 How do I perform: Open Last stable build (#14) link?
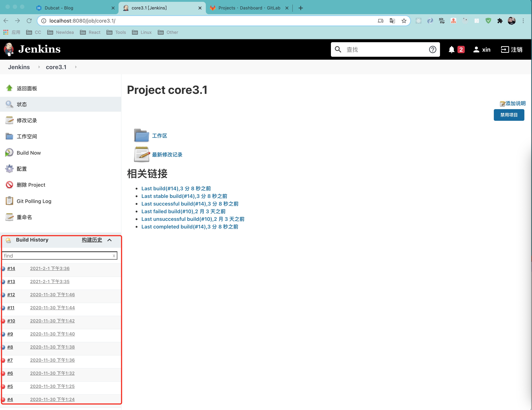click(184, 196)
